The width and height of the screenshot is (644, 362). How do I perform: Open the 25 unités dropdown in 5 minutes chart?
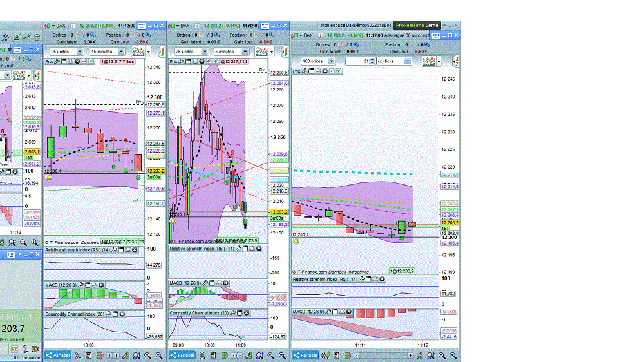click(191, 52)
